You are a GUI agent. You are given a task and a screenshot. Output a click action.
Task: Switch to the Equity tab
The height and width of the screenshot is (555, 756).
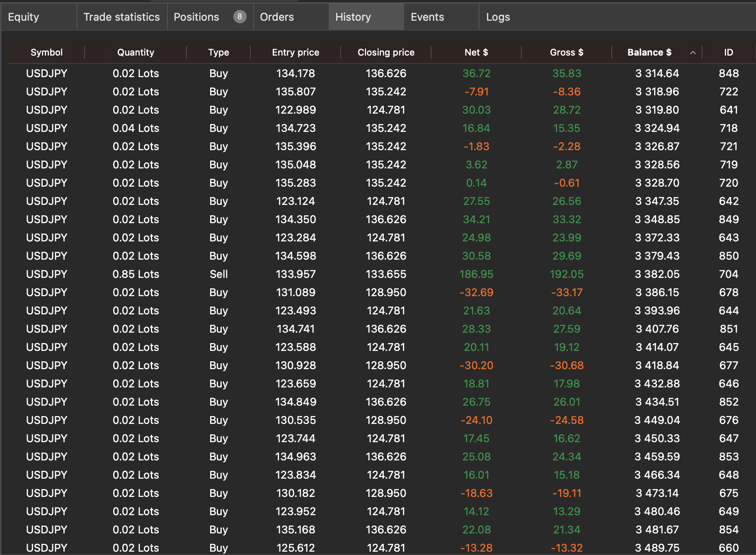click(23, 17)
